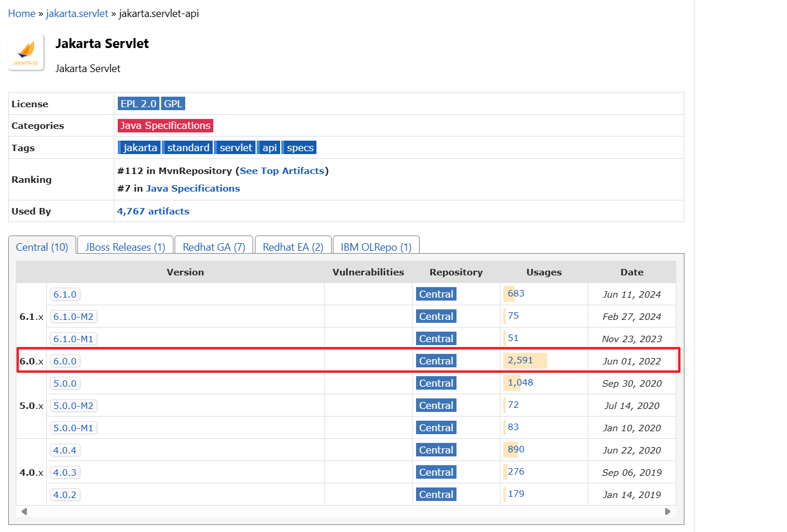787x532 pixels.
Task: Open version 4.0.4
Action: point(64,451)
